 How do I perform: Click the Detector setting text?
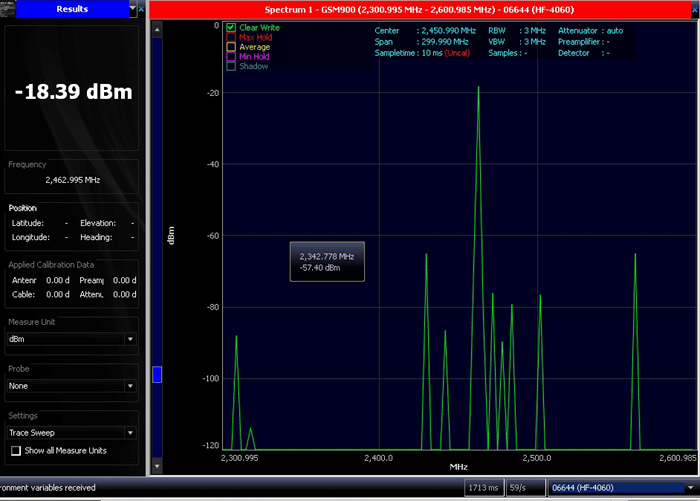[583, 53]
